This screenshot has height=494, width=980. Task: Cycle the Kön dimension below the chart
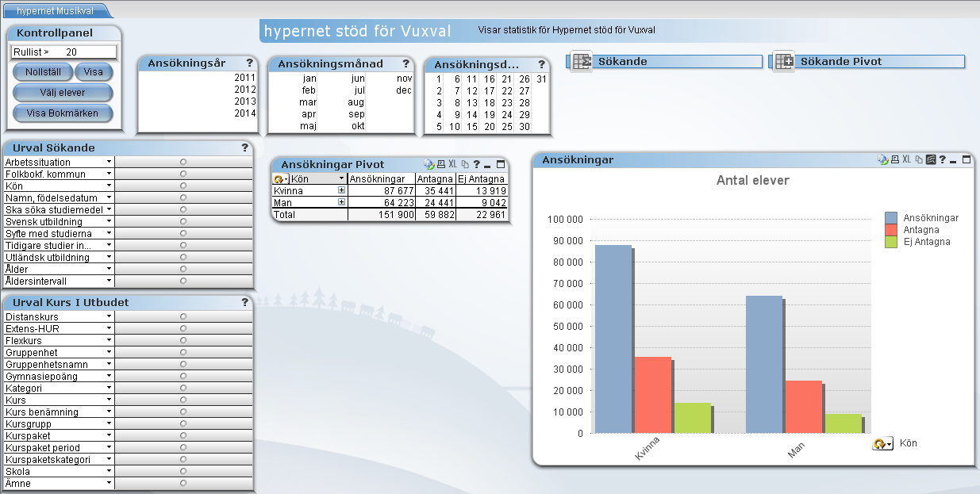point(882,444)
